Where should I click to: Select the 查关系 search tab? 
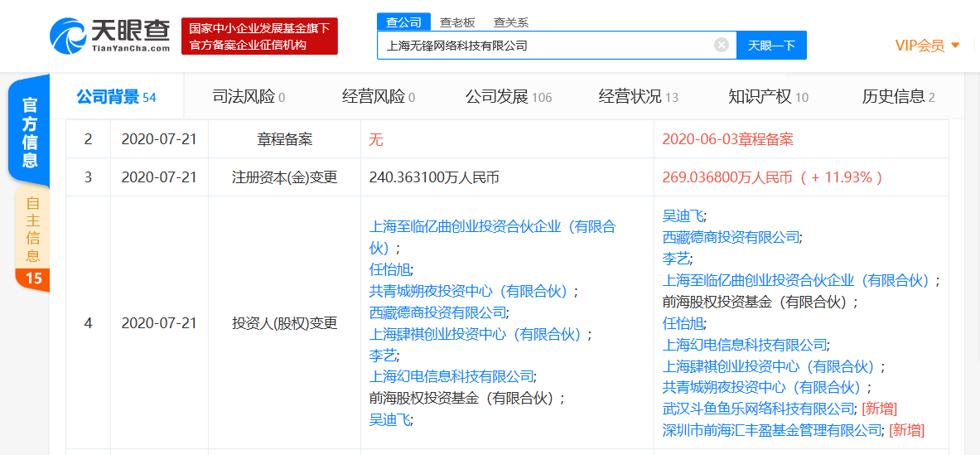pos(510,22)
